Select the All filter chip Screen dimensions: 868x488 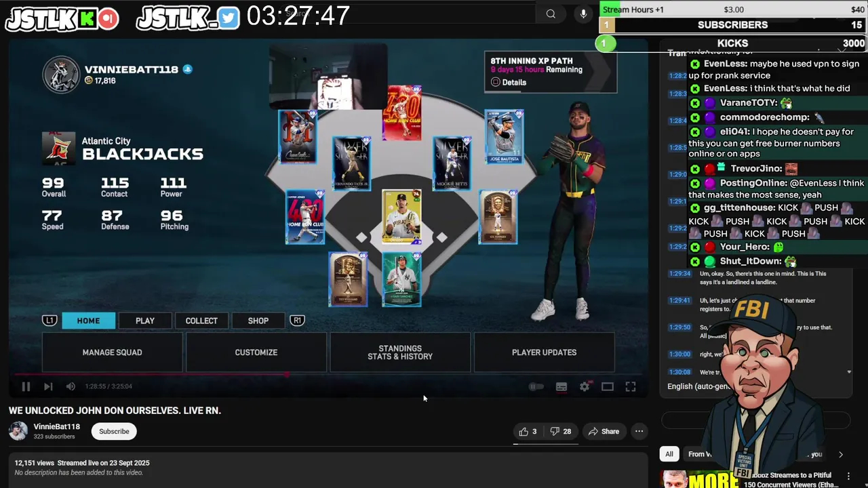click(669, 454)
